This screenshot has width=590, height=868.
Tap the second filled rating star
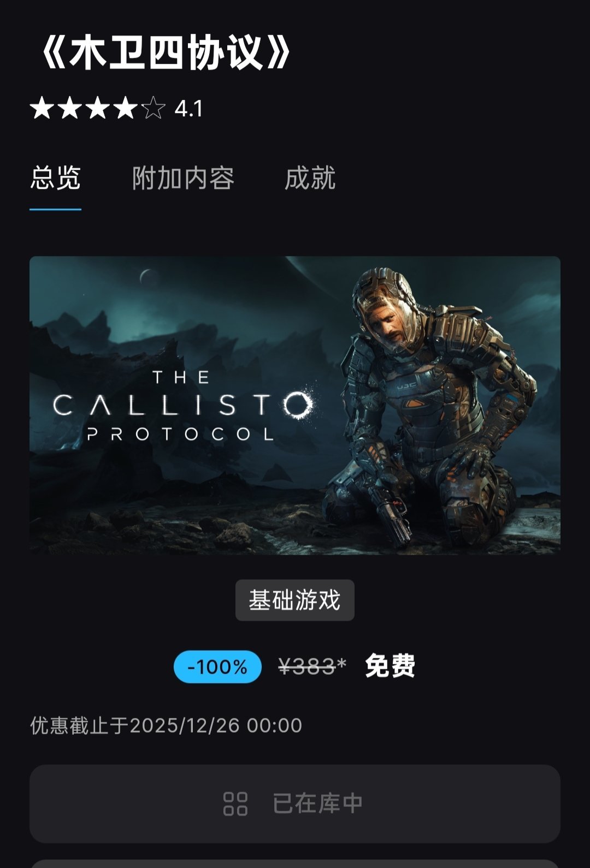70,108
